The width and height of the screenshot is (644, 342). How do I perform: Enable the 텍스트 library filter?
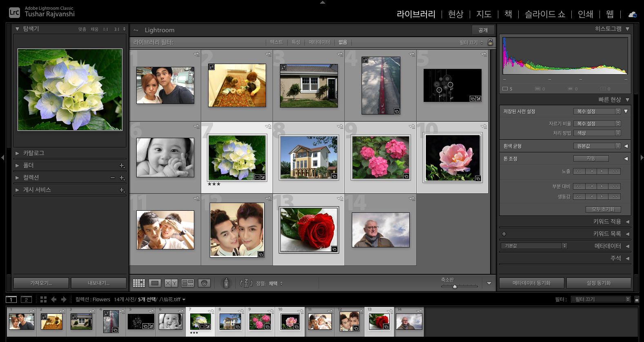(276, 42)
